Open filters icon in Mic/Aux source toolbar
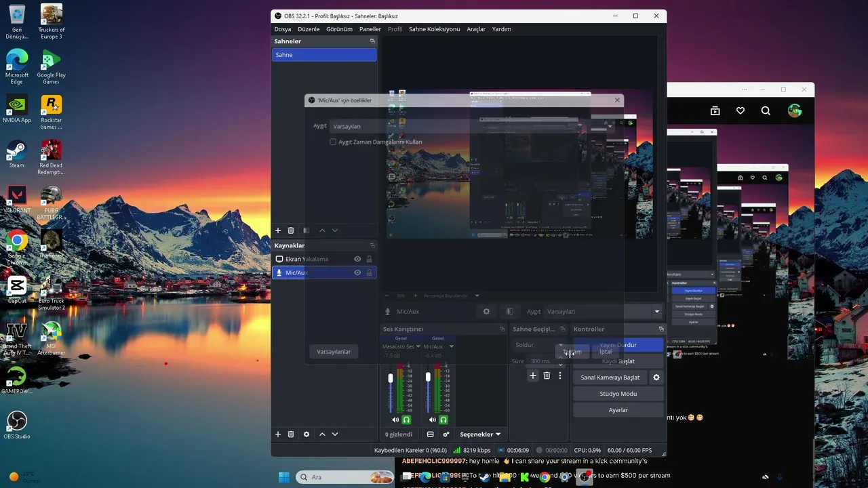Viewport: 868px width, 488px height. pyautogui.click(x=510, y=312)
